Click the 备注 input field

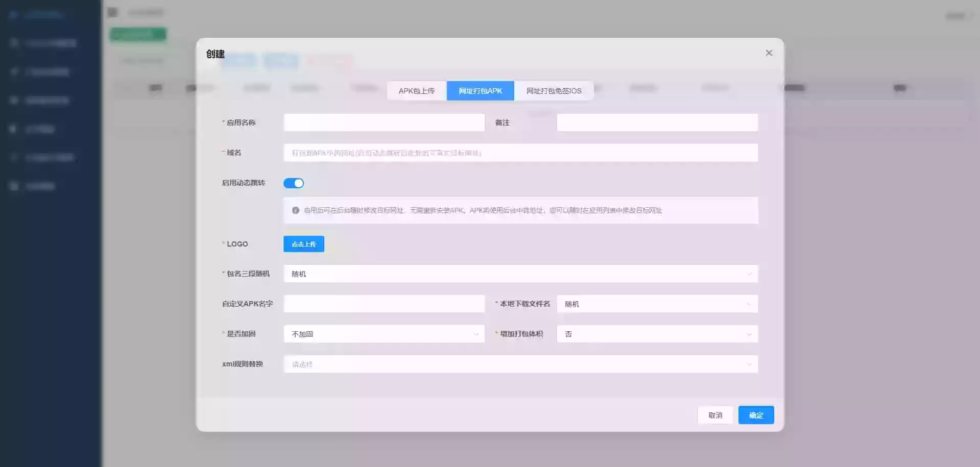click(x=657, y=122)
